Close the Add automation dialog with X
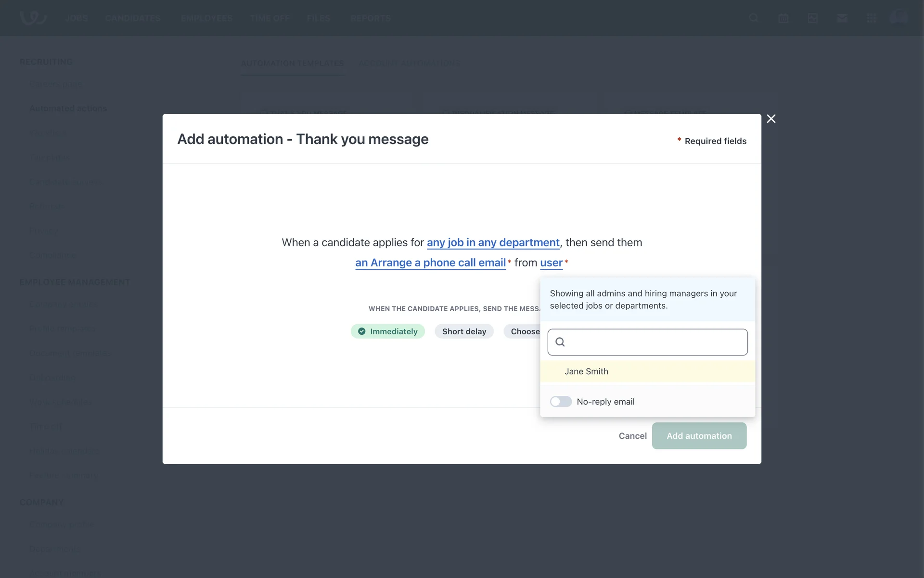The image size is (924, 578). tap(771, 119)
